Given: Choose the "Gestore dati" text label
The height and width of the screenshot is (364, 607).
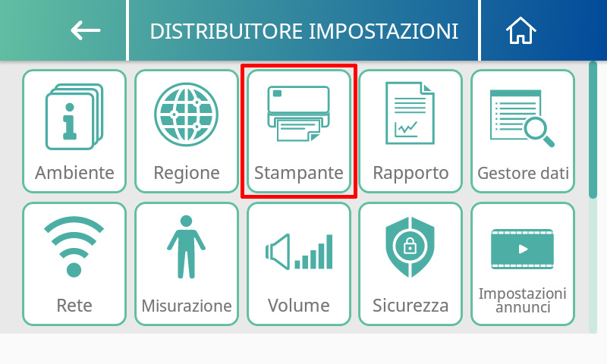Looking at the screenshot, I should pos(523,173).
